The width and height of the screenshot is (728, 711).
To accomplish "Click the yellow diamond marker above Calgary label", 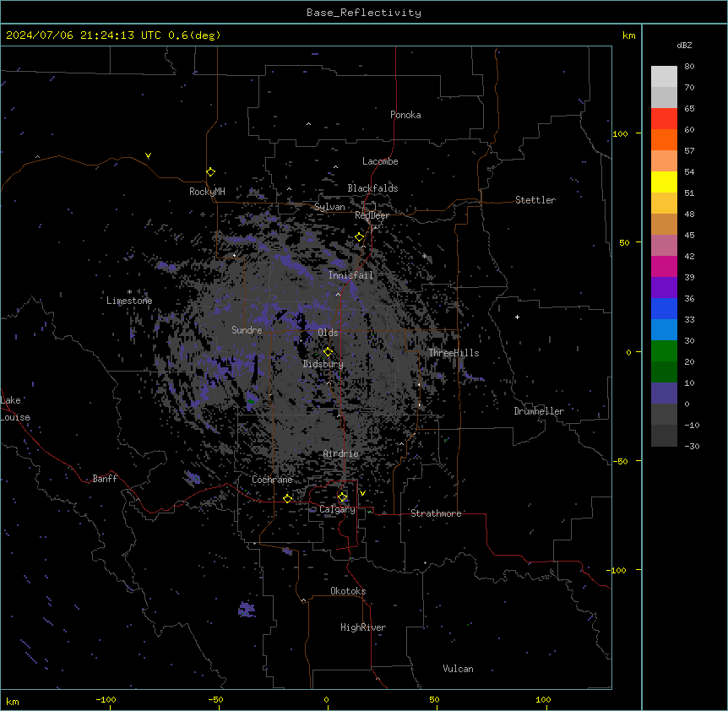I will (342, 497).
